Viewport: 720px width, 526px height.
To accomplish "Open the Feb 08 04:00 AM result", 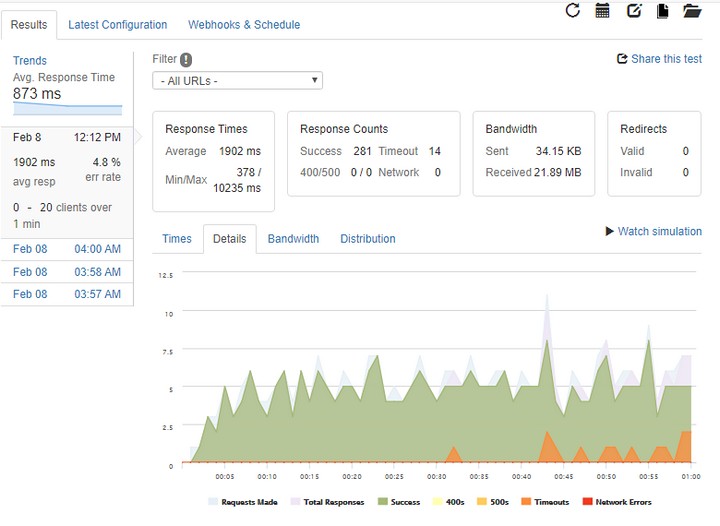I will [67, 249].
